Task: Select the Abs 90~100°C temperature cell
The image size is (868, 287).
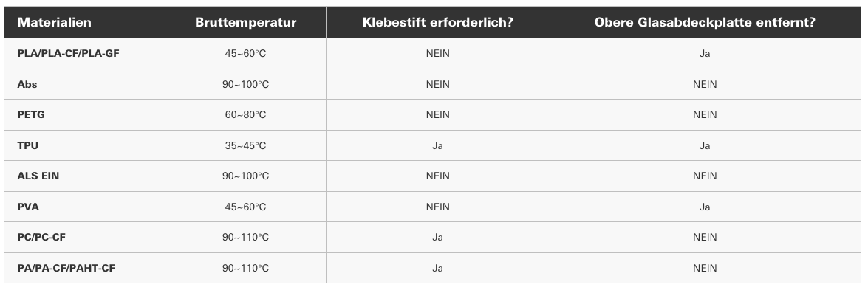Action: coord(246,85)
